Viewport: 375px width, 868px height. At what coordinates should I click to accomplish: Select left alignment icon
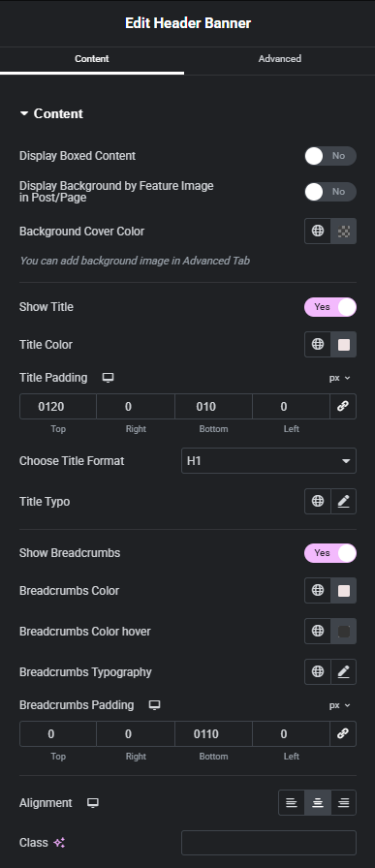292,803
